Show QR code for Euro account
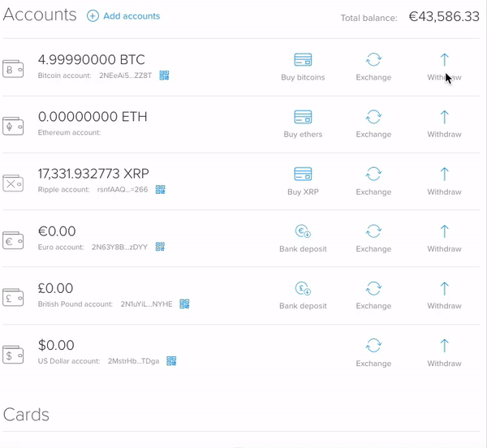This screenshot has height=448, width=487. pos(160,247)
